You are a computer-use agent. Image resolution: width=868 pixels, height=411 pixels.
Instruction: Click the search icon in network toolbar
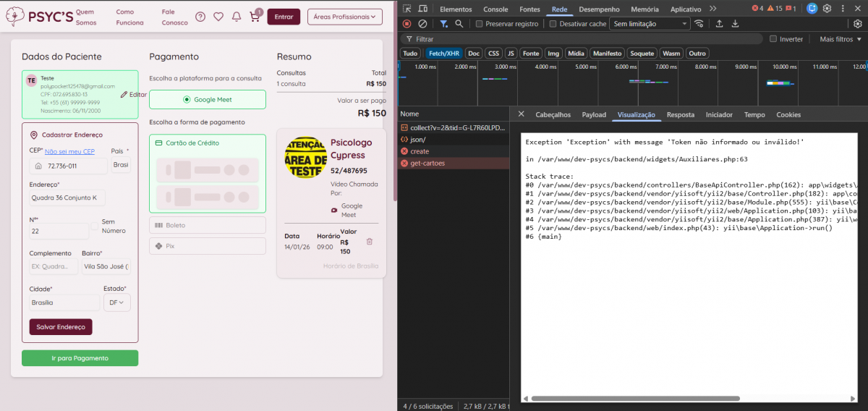[x=459, y=24]
